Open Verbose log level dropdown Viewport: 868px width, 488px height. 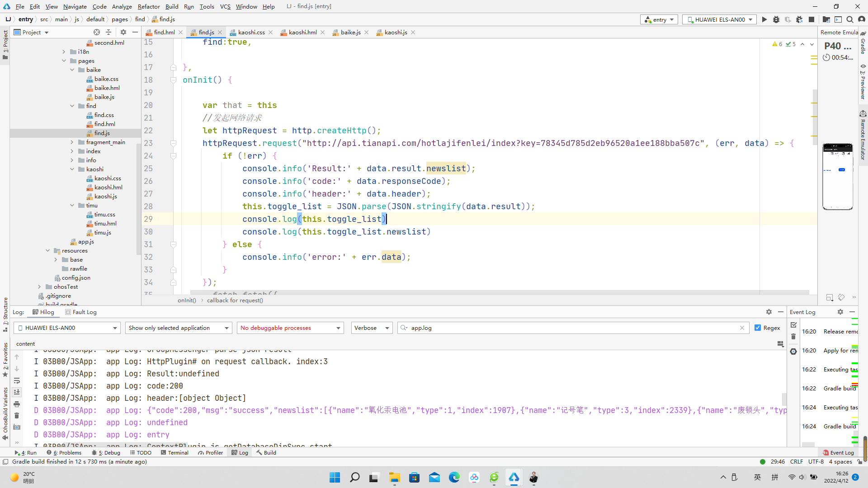point(371,328)
